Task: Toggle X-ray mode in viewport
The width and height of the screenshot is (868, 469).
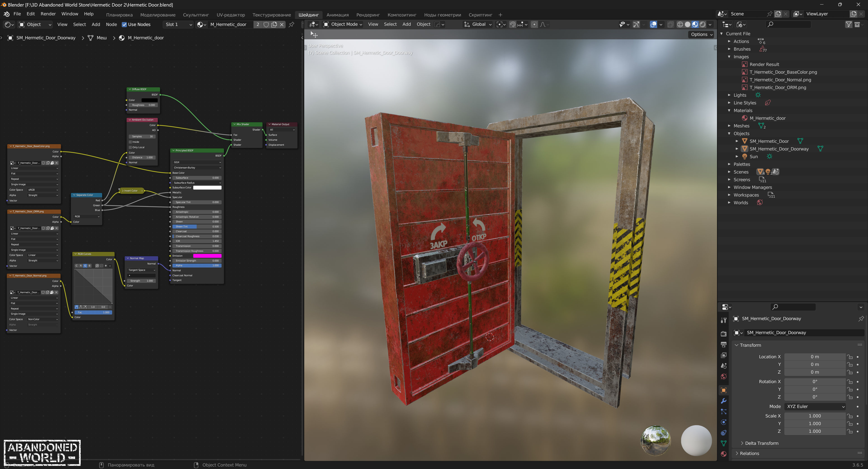Action: 670,24
